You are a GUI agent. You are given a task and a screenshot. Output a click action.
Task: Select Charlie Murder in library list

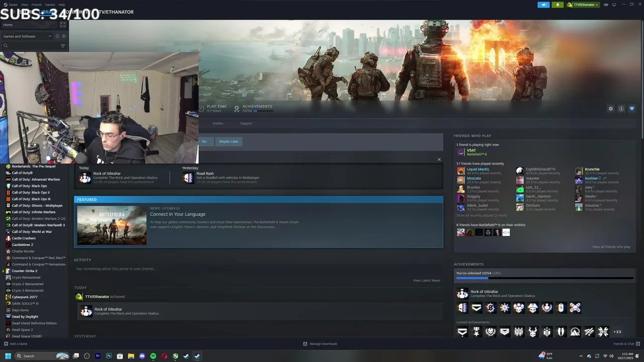(x=23, y=251)
